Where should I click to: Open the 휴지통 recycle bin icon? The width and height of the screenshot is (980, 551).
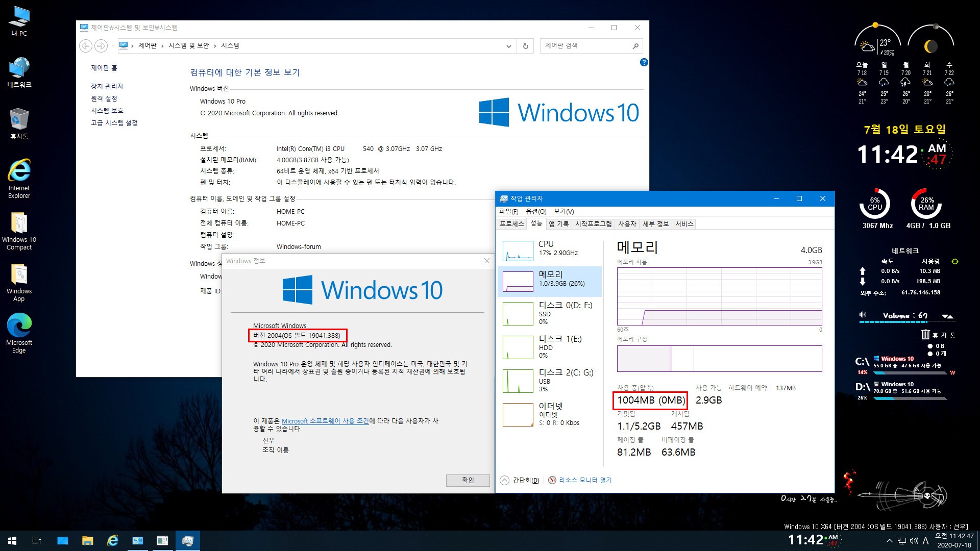(19, 123)
